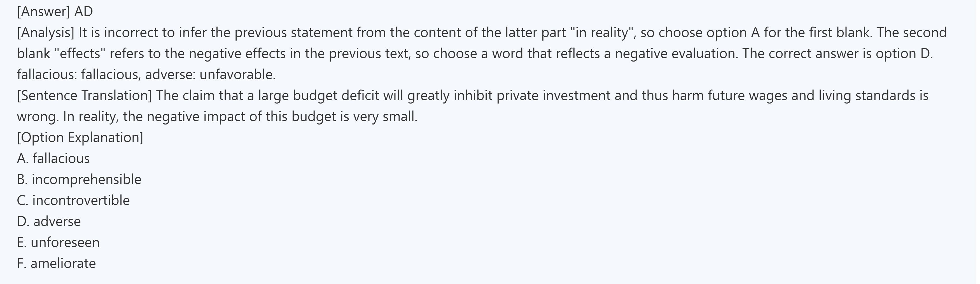The width and height of the screenshot is (980, 284).
Task: Select option C. incontrovertible
Action: [x=73, y=200]
